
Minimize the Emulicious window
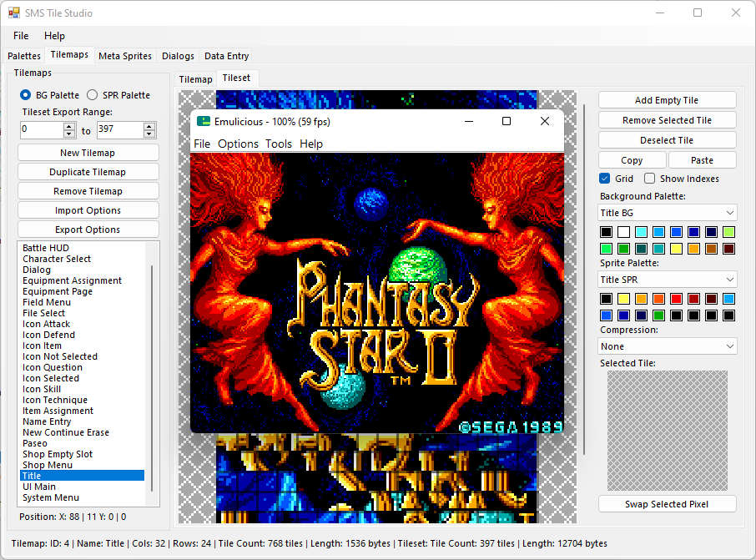[x=469, y=121]
